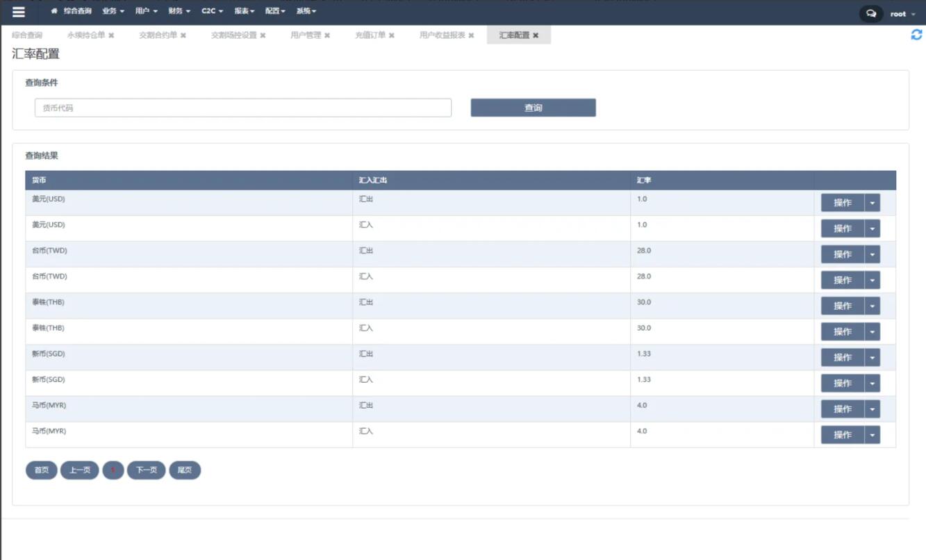Switch to the 充值订单 tab
Viewport: 926px width, 560px height.
pyautogui.click(x=370, y=35)
